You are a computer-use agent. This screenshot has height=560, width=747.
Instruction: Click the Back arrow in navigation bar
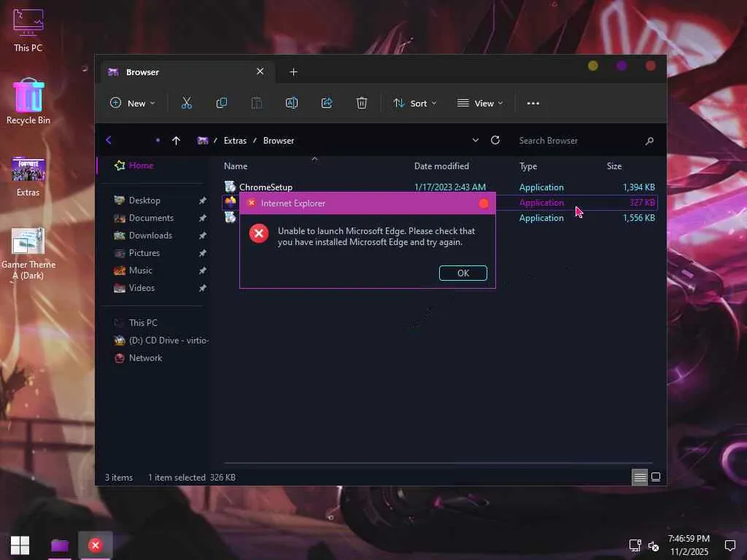pos(109,140)
